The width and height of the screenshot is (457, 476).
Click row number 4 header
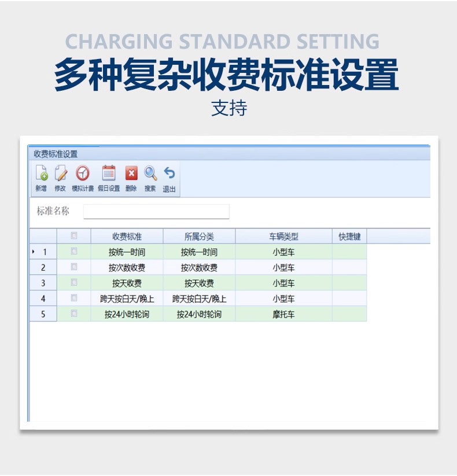point(43,299)
